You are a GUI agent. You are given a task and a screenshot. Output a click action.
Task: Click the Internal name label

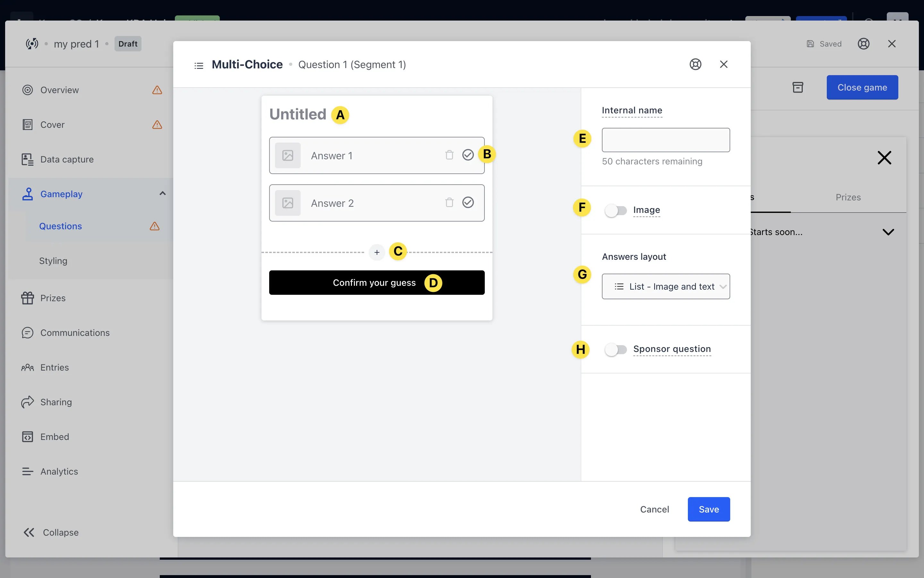point(631,110)
